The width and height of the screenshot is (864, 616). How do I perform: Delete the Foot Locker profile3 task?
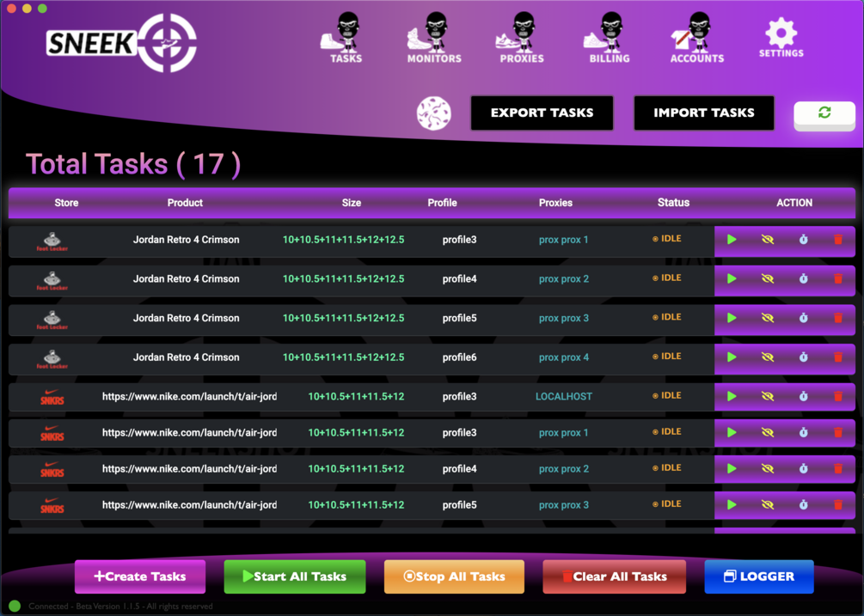pyautogui.click(x=838, y=240)
